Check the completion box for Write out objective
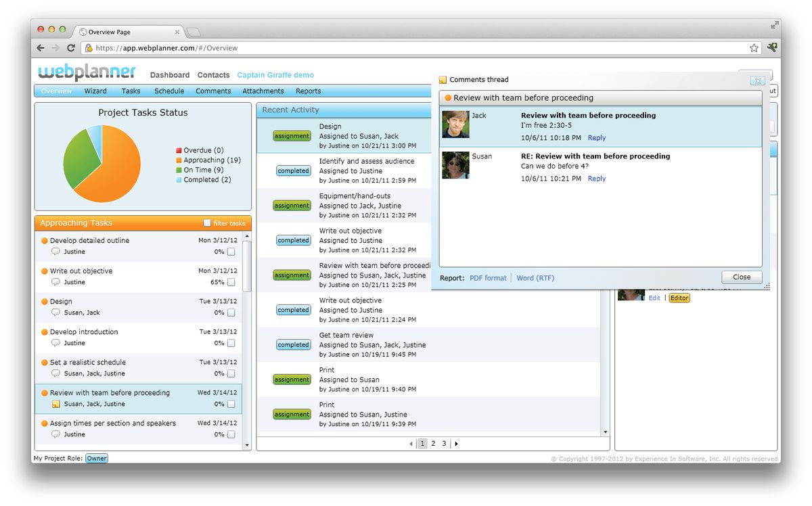 (x=229, y=281)
